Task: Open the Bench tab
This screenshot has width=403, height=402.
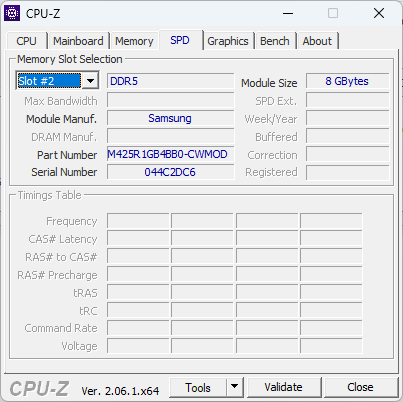Action: coord(275,41)
